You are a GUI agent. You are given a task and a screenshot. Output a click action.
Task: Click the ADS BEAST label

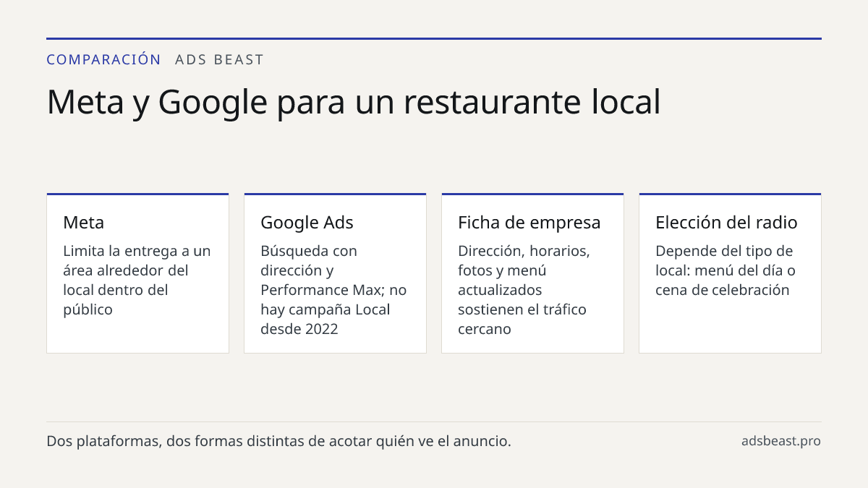(x=219, y=59)
